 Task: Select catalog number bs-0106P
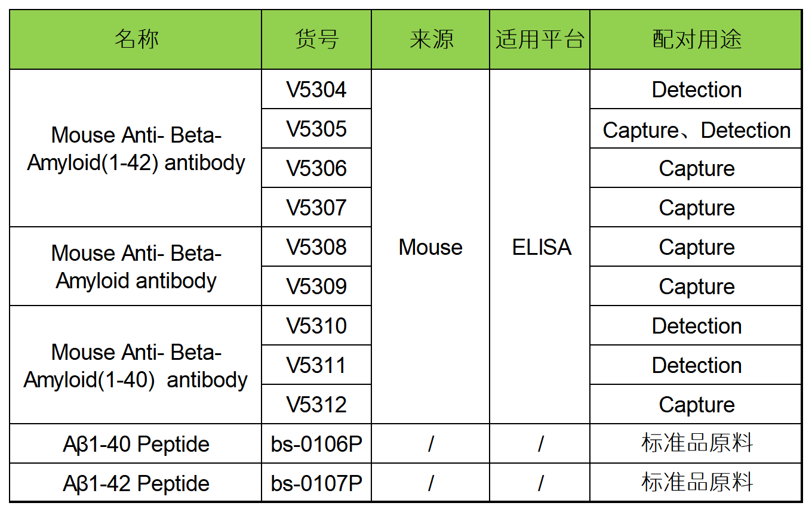tap(316, 444)
